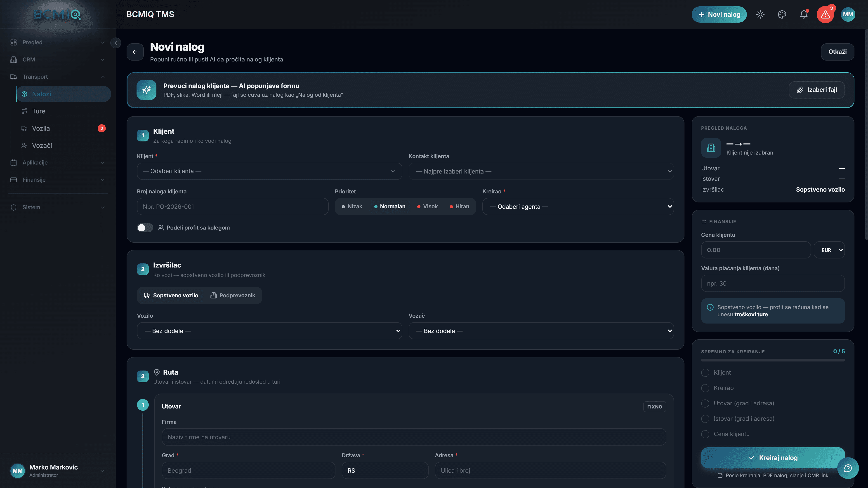
Task: Click the Spremno za kreiranje progress bar
Action: coord(773,360)
